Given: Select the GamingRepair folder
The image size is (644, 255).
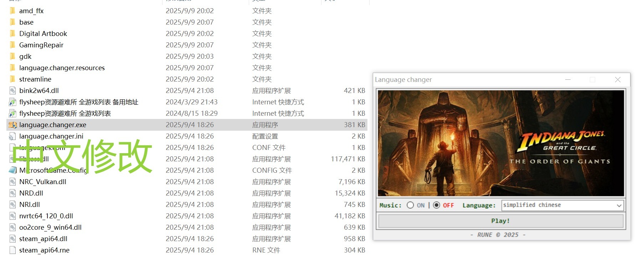Looking at the screenshot, I should 41,45.
